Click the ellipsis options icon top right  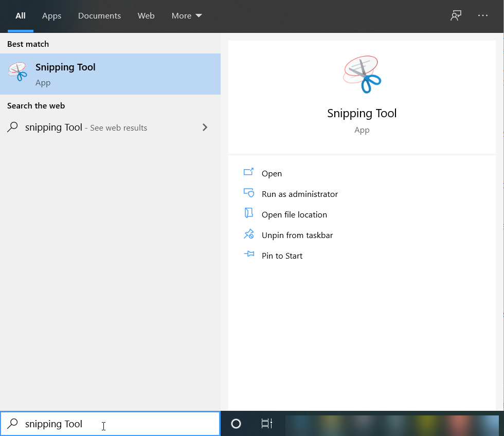point(482,15)
